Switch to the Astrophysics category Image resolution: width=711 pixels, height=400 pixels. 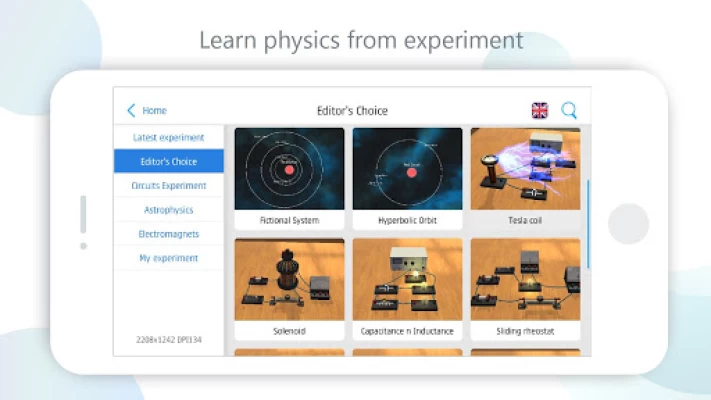(168, 210)
